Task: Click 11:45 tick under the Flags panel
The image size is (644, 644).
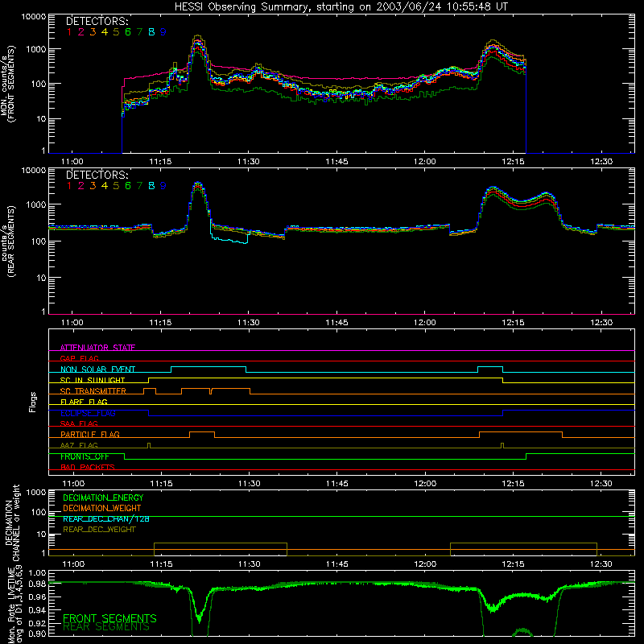Action: 337,484
